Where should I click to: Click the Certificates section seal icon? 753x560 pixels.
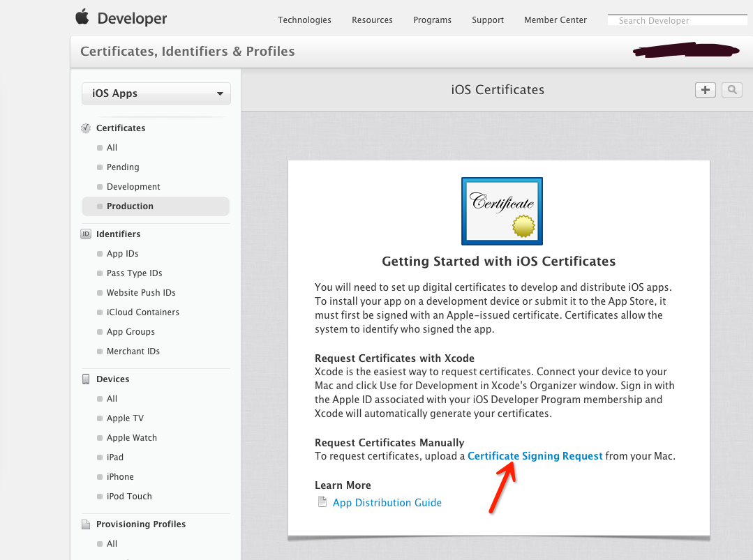click(86, 128)
